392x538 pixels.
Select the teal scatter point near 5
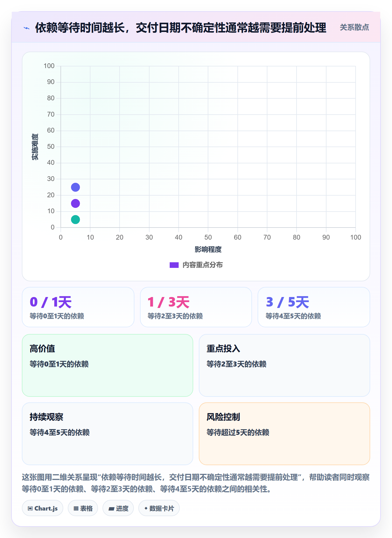pyautogui.click(x=75, y=219)
